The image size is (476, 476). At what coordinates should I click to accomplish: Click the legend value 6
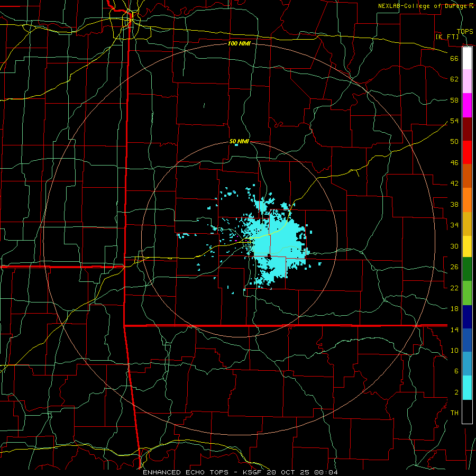coord(456,371)
